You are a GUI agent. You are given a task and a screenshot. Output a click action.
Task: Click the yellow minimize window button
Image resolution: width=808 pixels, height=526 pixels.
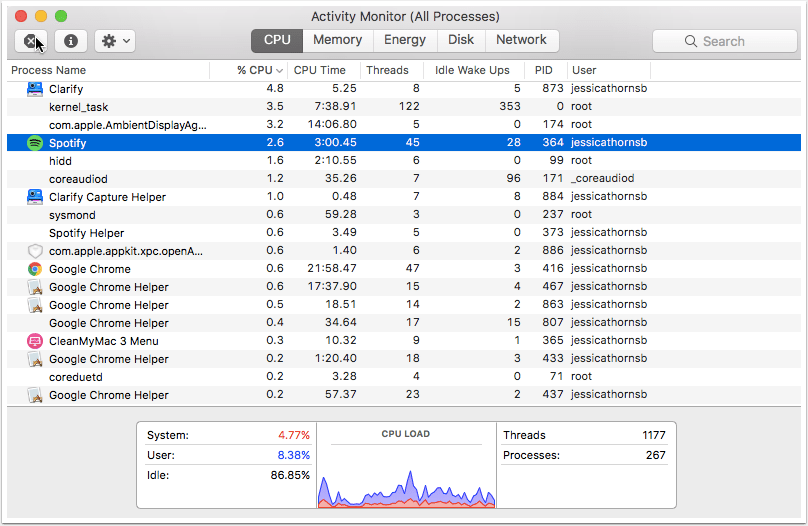(x=41, y=16)
